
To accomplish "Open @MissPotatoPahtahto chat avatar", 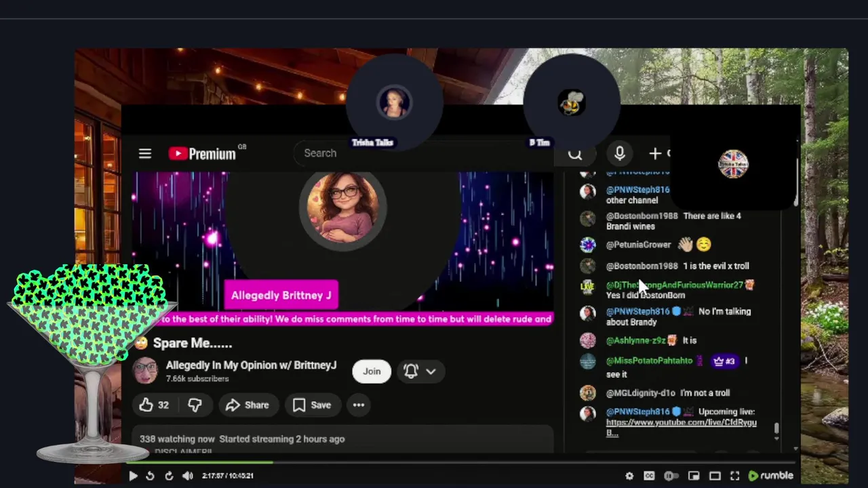I will (x=588, y=361).
